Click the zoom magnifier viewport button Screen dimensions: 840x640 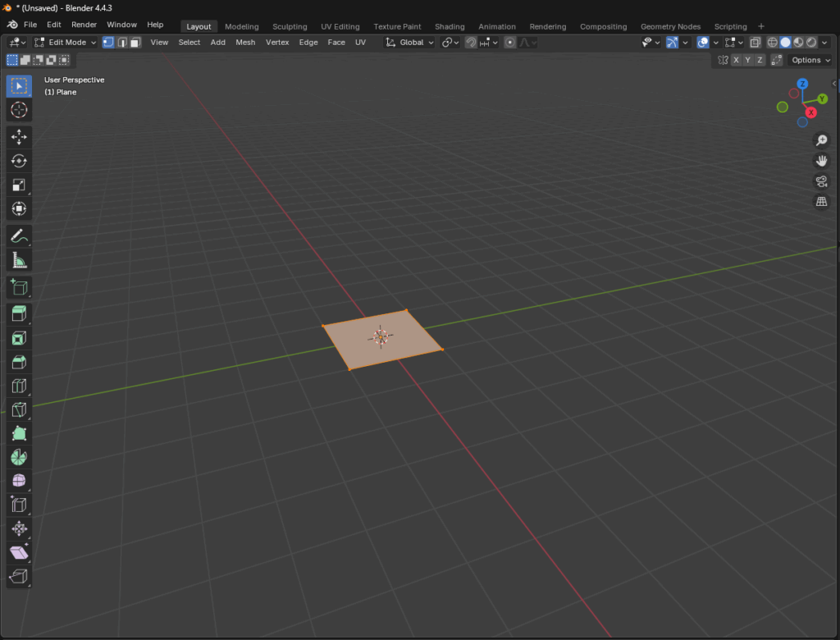coord(821,140)
